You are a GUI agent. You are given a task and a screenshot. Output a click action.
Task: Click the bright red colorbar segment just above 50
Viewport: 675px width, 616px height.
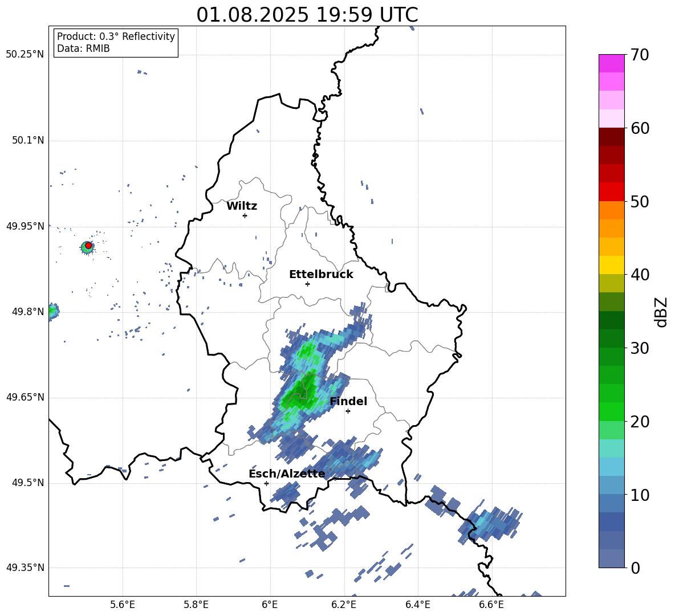tap(611, 191)
